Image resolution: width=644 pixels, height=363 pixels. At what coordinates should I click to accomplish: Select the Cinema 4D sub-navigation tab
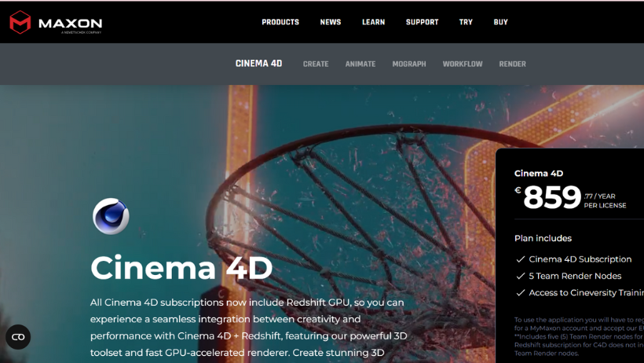click(x=258, y=64)
